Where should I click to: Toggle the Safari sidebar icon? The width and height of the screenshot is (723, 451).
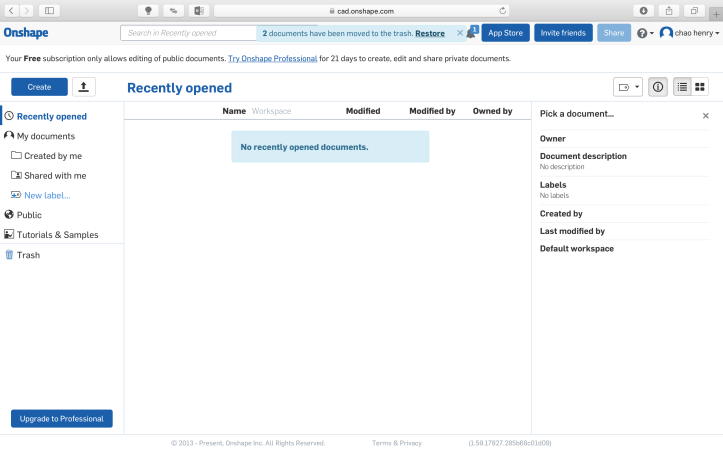point(49,10)
